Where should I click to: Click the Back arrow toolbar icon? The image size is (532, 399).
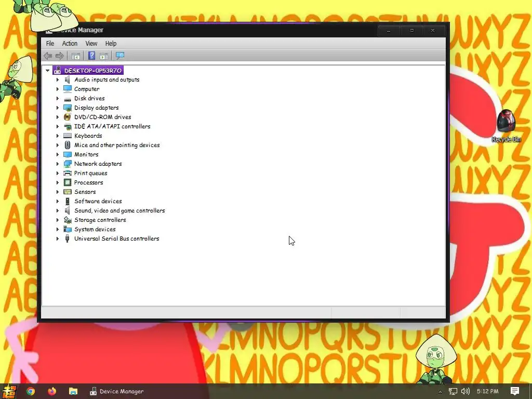click(48, 56)
